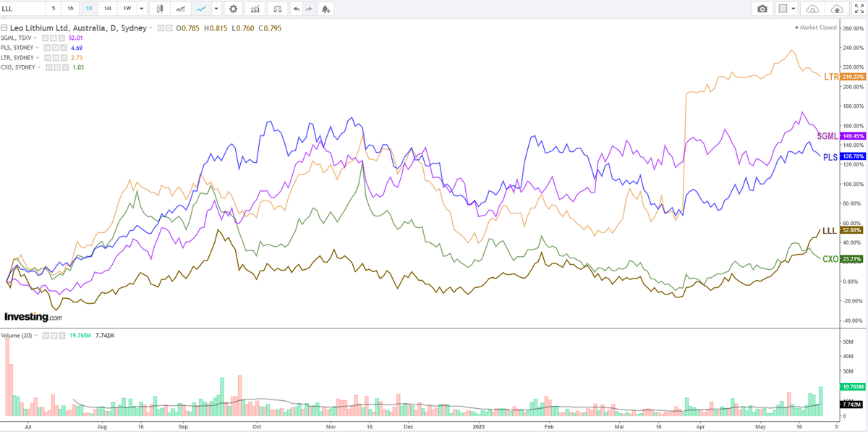Open the chart style dropdown arrow
Viewport: 868px width, 432px height.
coord(216,9)
